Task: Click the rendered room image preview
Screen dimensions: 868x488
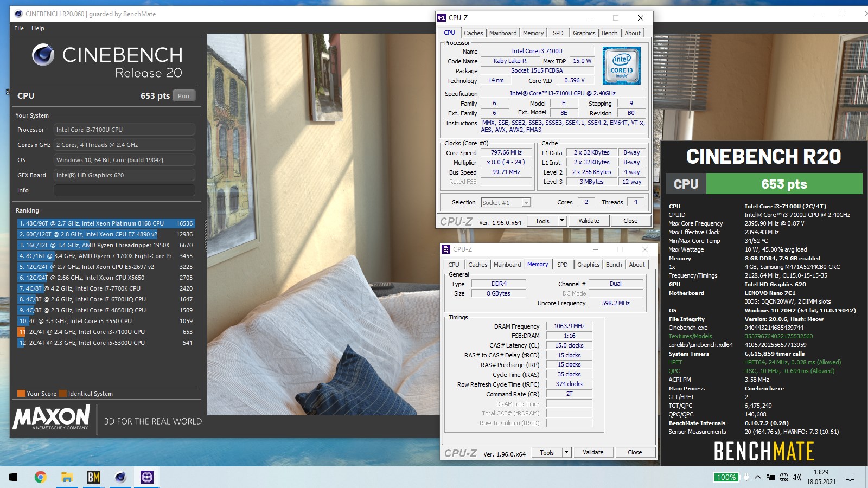Action: pos(323,224)
